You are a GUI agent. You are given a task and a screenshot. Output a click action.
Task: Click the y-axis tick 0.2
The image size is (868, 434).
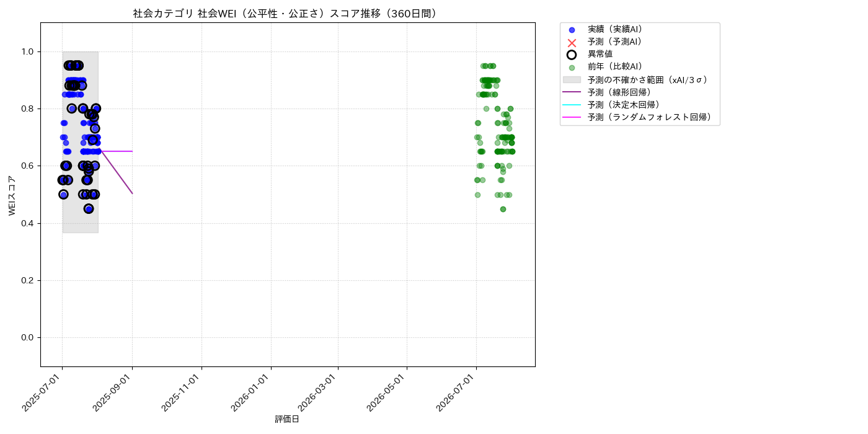pos(29,280)
